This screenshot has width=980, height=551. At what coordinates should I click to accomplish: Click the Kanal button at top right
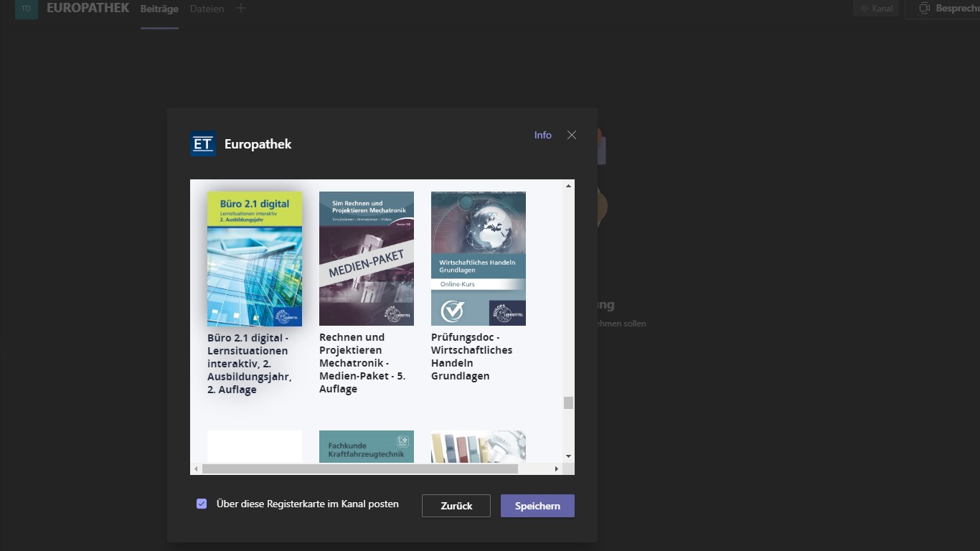click(876, 9)
